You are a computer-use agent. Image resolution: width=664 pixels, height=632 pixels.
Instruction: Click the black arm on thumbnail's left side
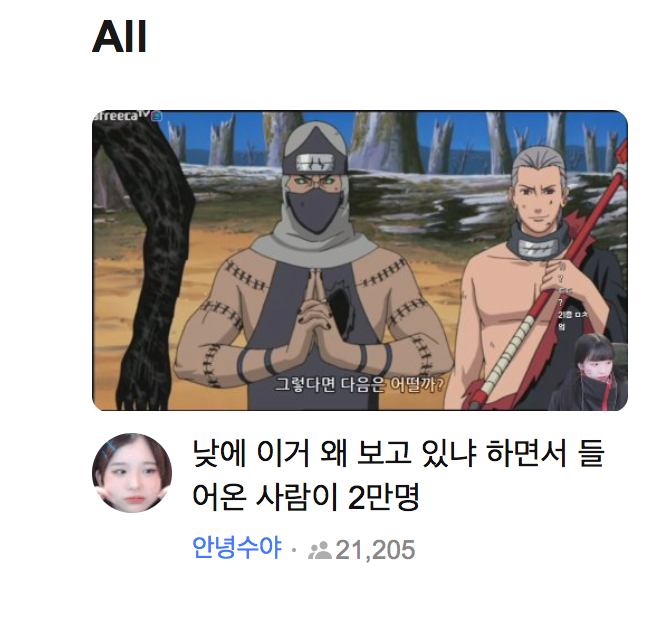[144, 263]
